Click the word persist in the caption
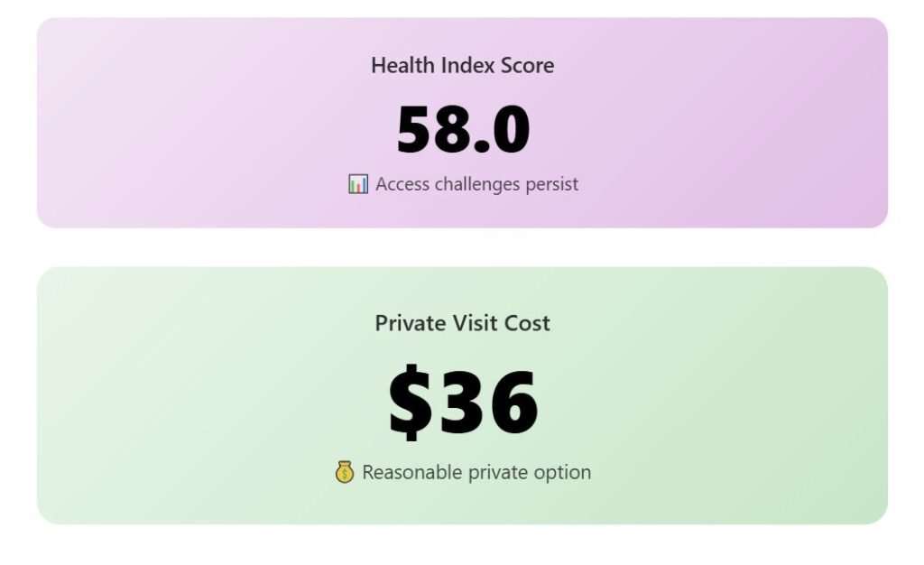Image resolution: width=924 pixels, height=565 pixels. tap(551, 184)
